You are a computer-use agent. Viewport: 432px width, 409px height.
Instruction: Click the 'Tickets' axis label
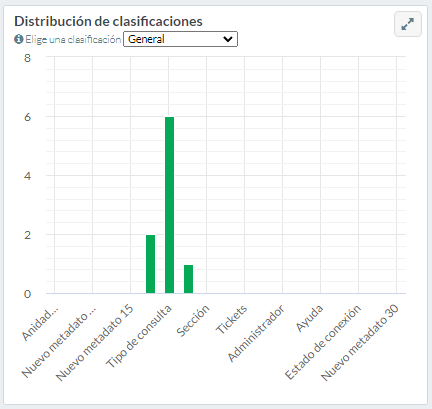click(231, 319)
